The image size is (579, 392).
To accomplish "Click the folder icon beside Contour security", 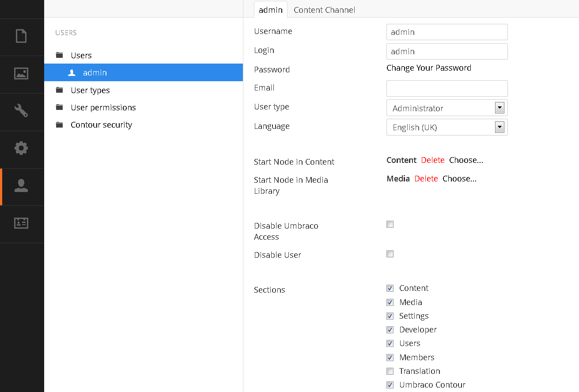I will pos(60,125).
